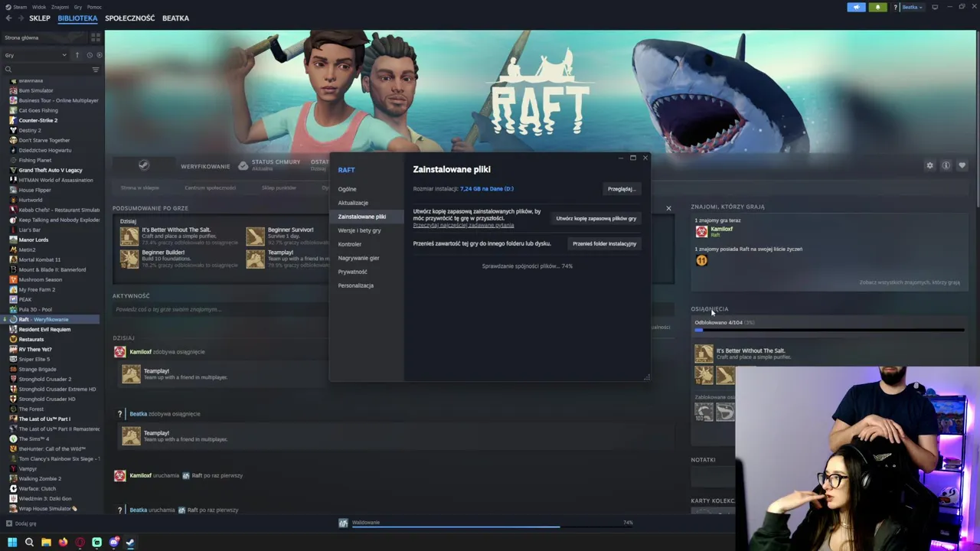Image resolution: width=980 pixels, height=551 pixels.
Task: Open the question mark help icon
Action: tap(895, 7)
